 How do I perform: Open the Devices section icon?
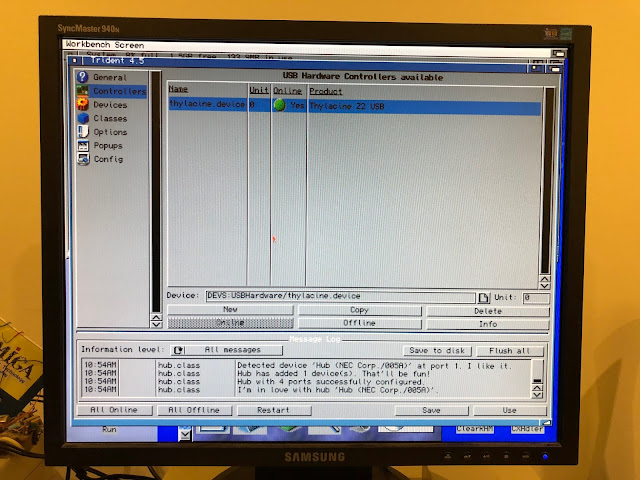click(x=82, y=104)
